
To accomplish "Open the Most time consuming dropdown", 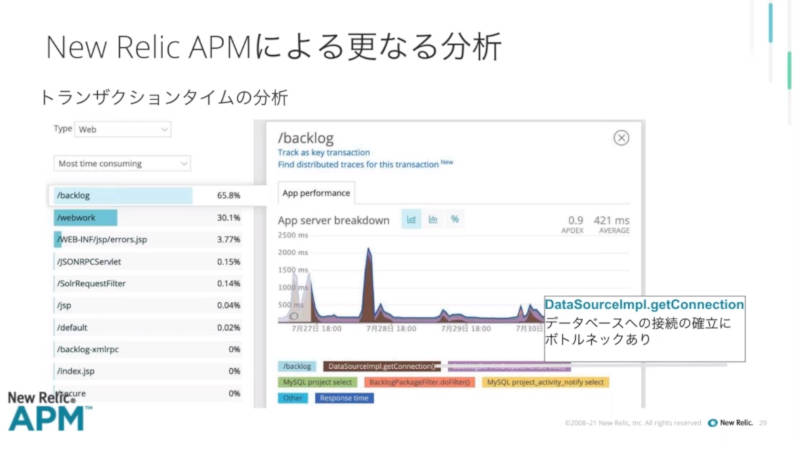I will [x=122, y=164].
